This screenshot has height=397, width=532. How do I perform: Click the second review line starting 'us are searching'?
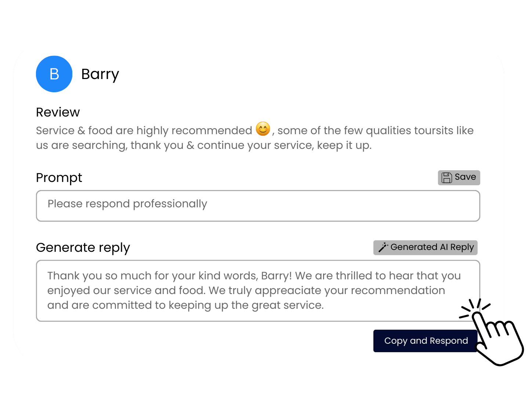(x=204, y=146)
